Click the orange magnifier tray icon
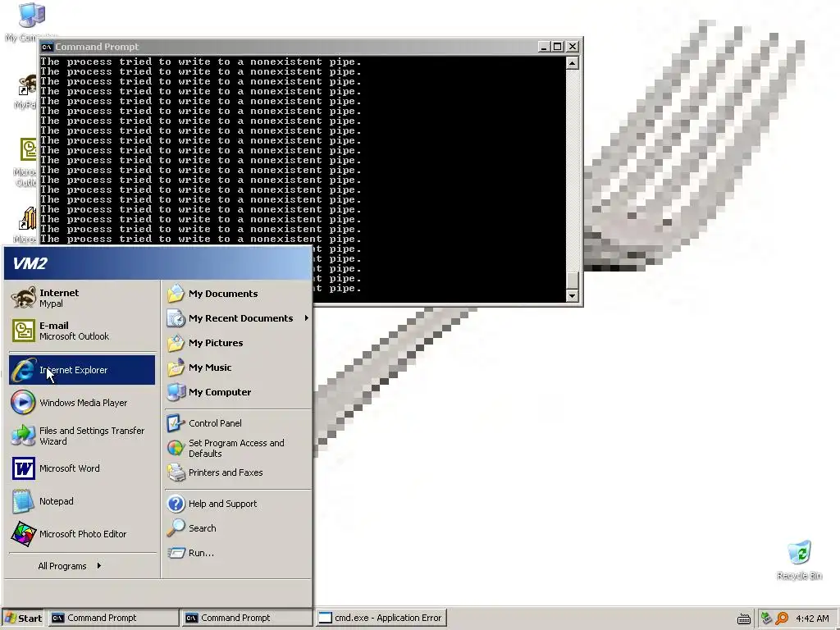The width and height of the screenshot is (840, 630). pyautogui.click(x=782, y=619)
